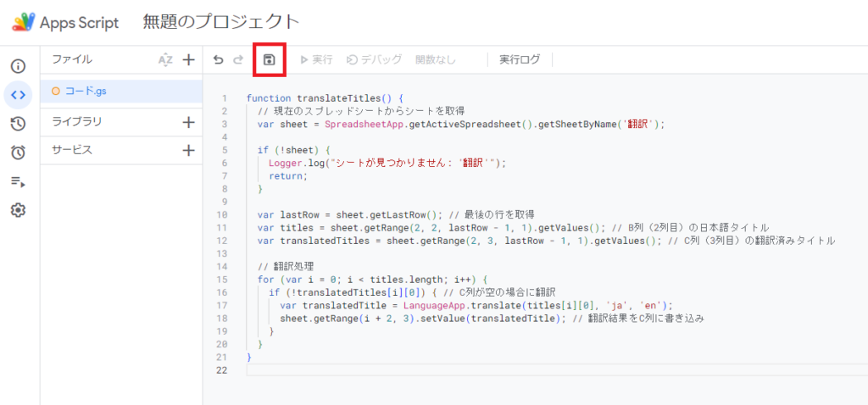Click the デバッグ debug button

point(374,59)
